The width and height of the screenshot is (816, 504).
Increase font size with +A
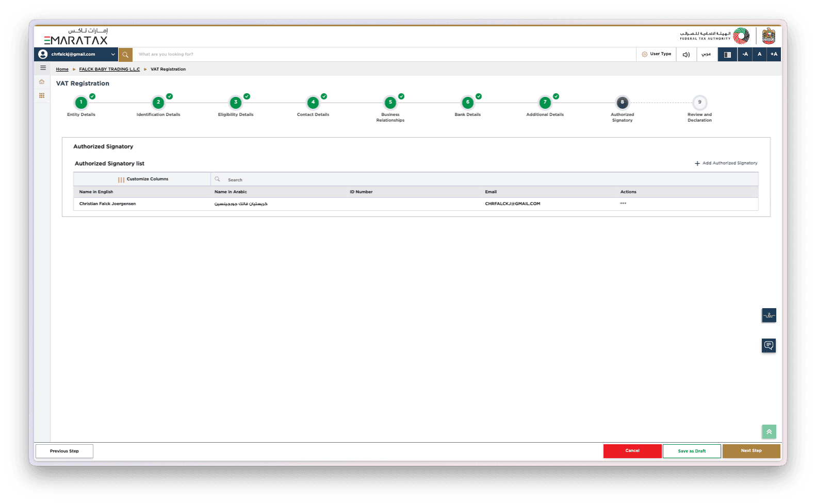[774, 54]
